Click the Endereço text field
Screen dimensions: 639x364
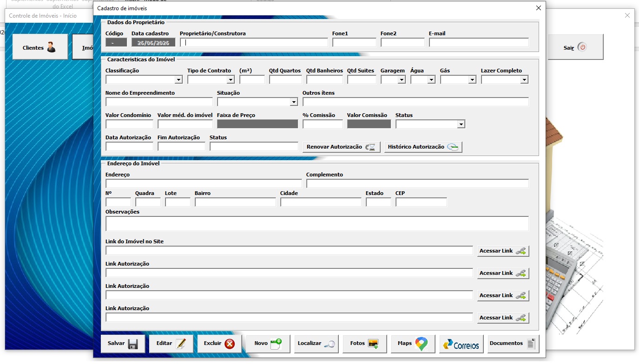(204, 184)
